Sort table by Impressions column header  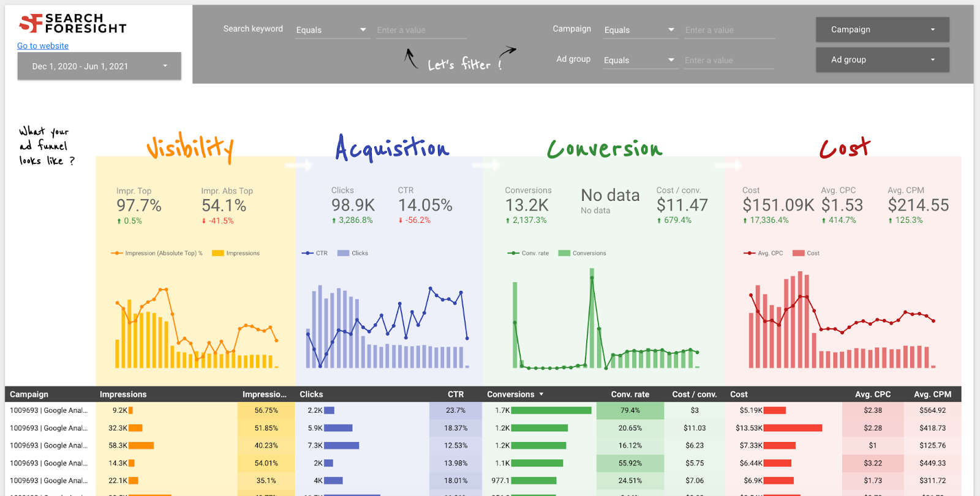(123, 394)
